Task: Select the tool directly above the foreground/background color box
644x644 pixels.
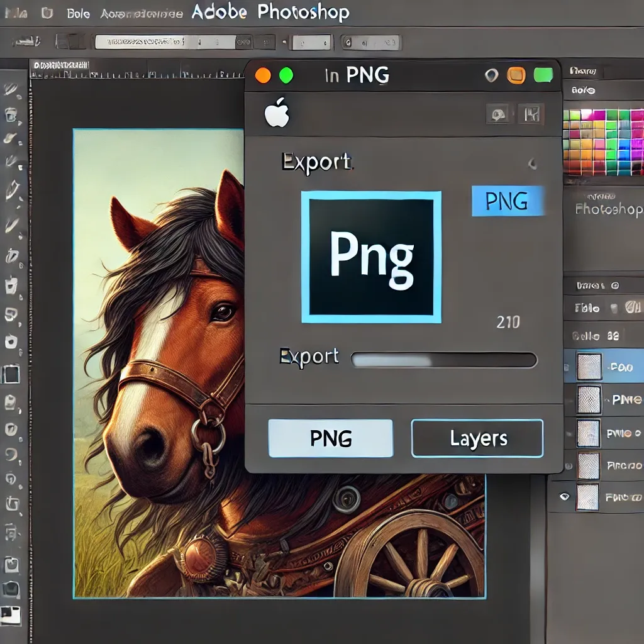Action: 11,590
